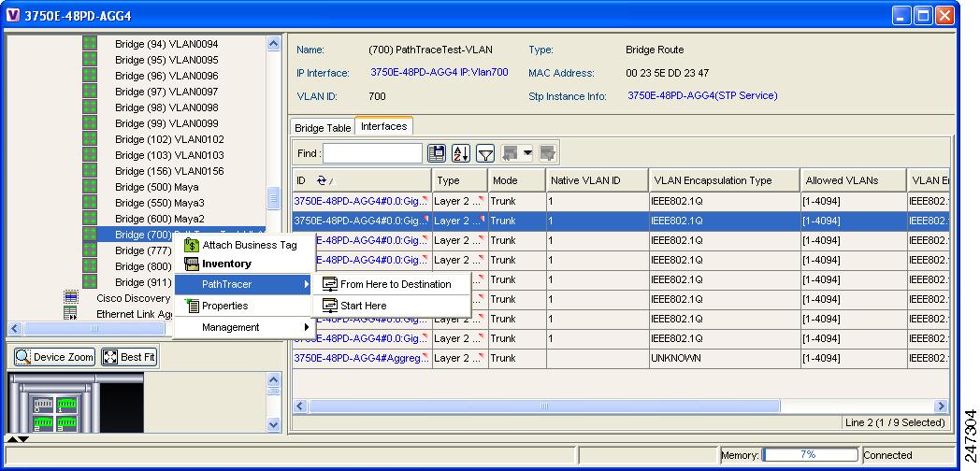Screen dimensions: 980x471
Task: Sort by the Mode column header
Action: 517,180
